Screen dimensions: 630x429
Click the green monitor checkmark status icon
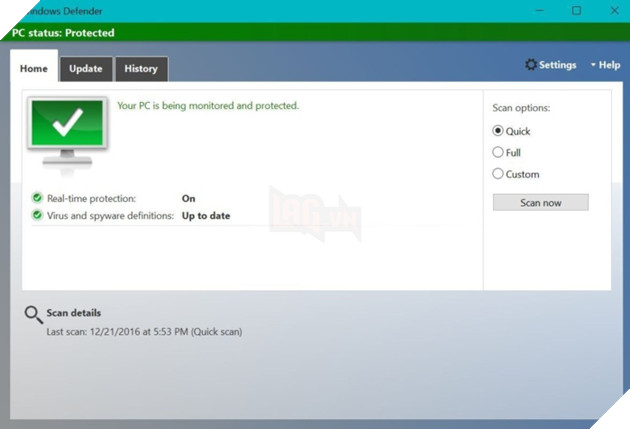click(67, 133)
